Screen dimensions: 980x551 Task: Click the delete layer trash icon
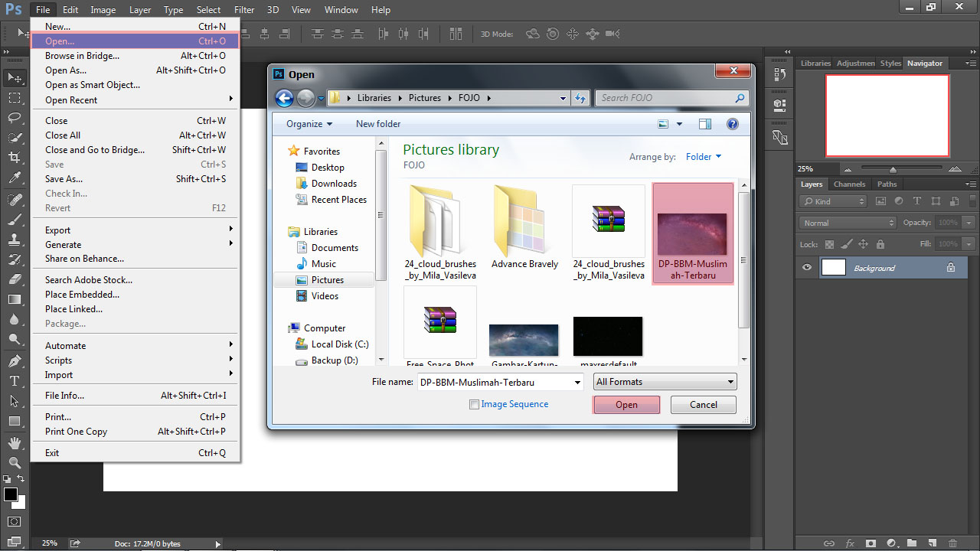[x=953, y=543]
